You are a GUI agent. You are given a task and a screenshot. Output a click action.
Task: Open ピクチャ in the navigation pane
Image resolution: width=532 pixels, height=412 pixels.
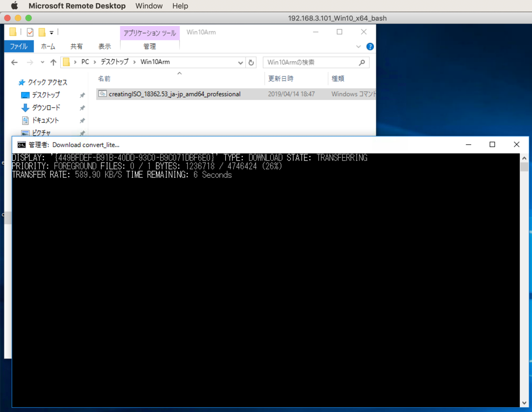tap(41, 133)
